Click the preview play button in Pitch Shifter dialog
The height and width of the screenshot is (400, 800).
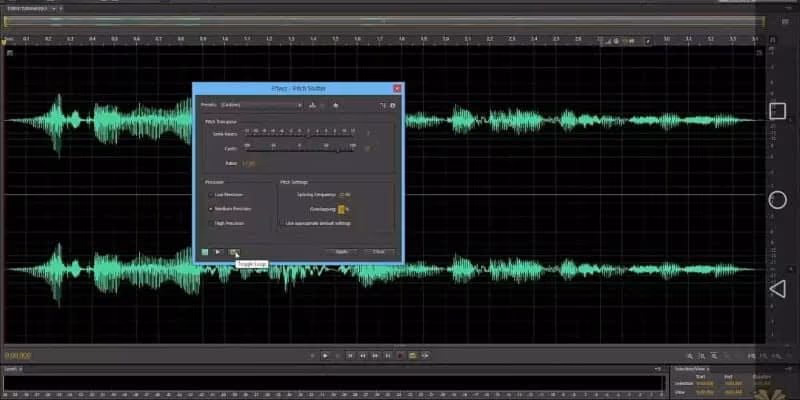tap(218, 251)
